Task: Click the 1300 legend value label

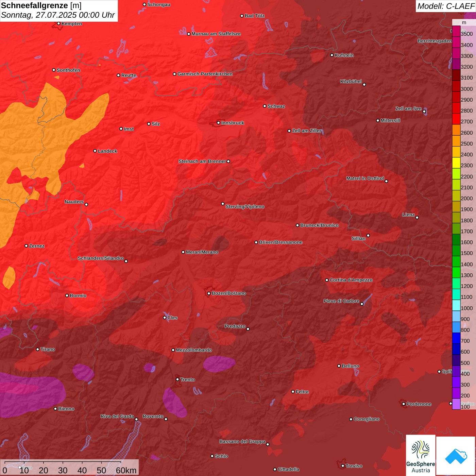Action: (467, 275)
